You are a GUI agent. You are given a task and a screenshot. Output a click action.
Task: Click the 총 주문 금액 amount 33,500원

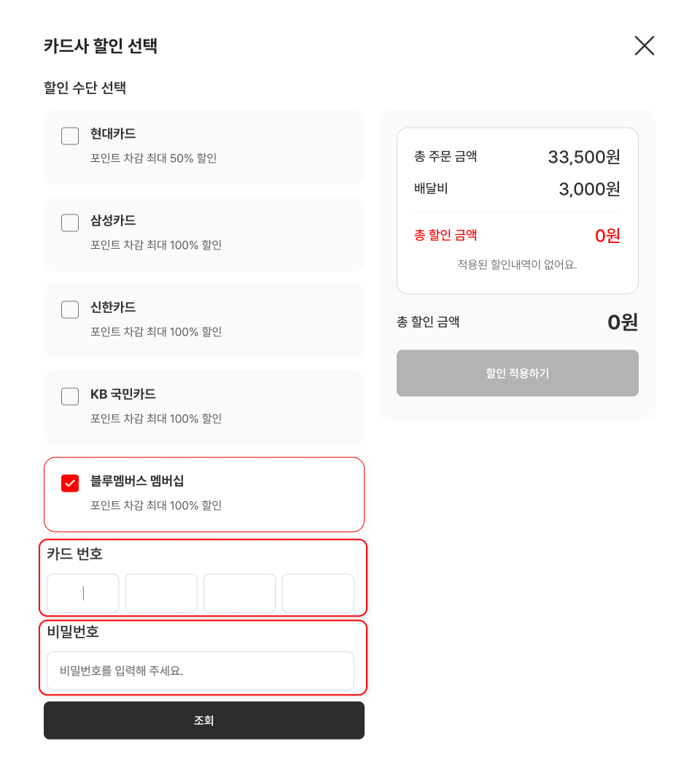[x=584, y=157]
